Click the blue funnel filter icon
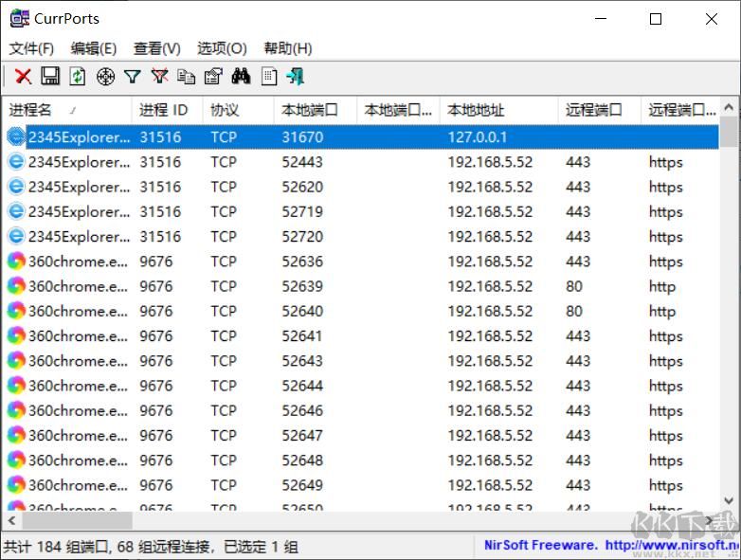 coord(133,77)
